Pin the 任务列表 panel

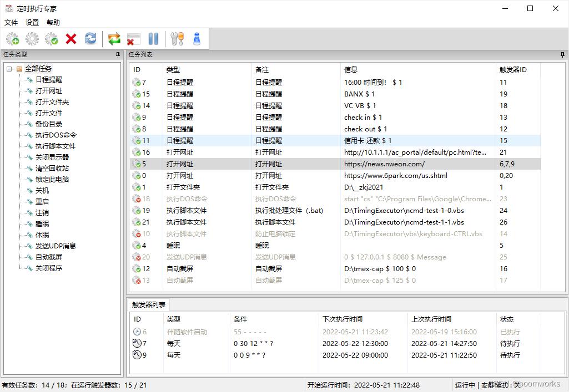point(562,55)
